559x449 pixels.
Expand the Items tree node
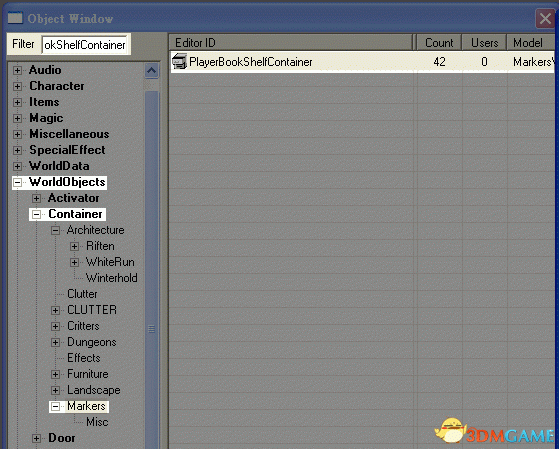(17, 102)
